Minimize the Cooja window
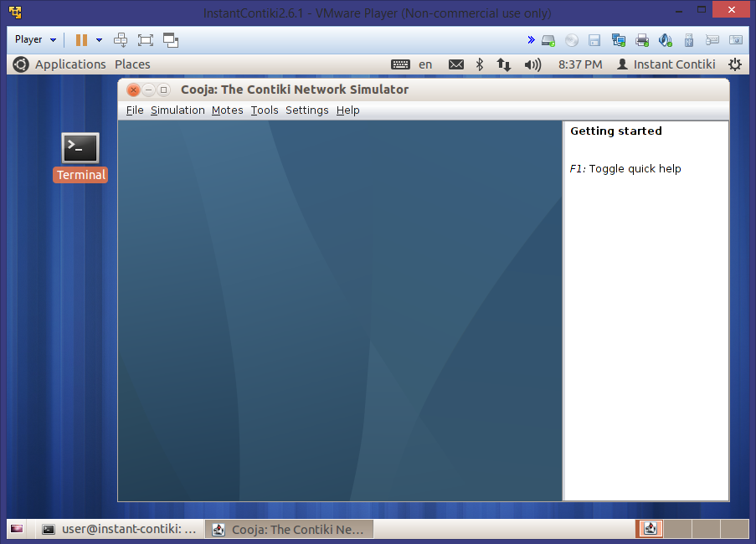Viewport: 756px width, 544px height. point(148,90)
